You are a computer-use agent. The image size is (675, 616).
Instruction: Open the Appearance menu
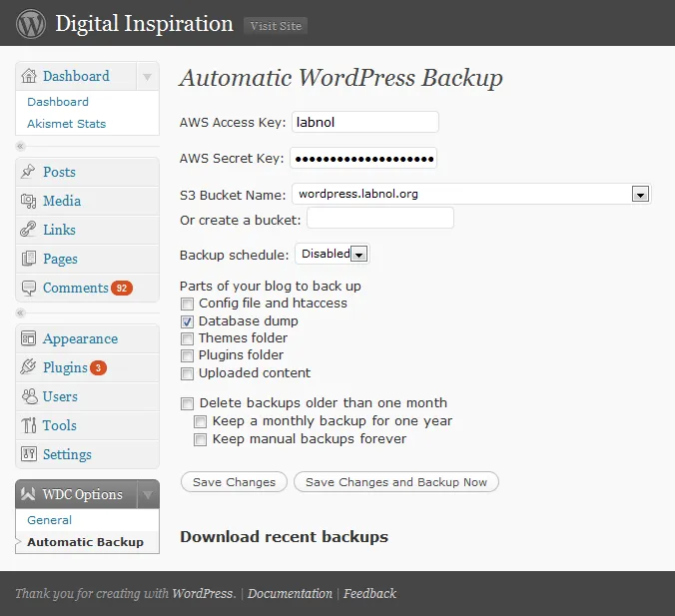pyautogui.click(x=80, y=339)
